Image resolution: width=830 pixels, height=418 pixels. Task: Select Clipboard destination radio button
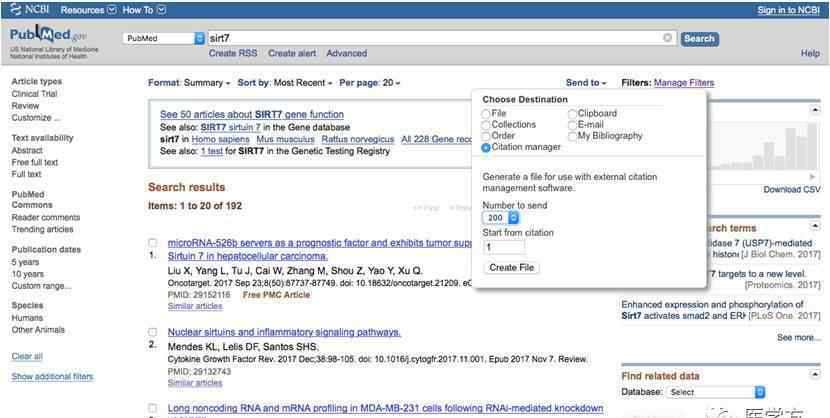[x=572, y=114]
